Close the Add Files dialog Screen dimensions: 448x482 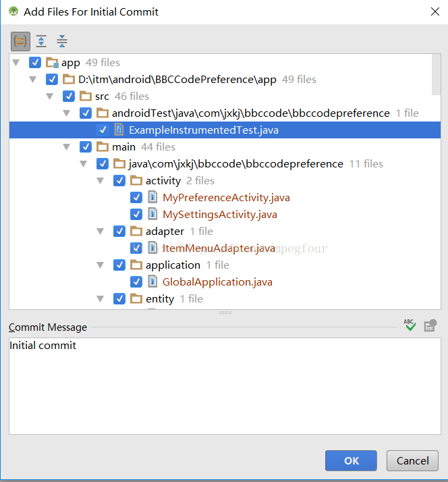pos(435,11)
